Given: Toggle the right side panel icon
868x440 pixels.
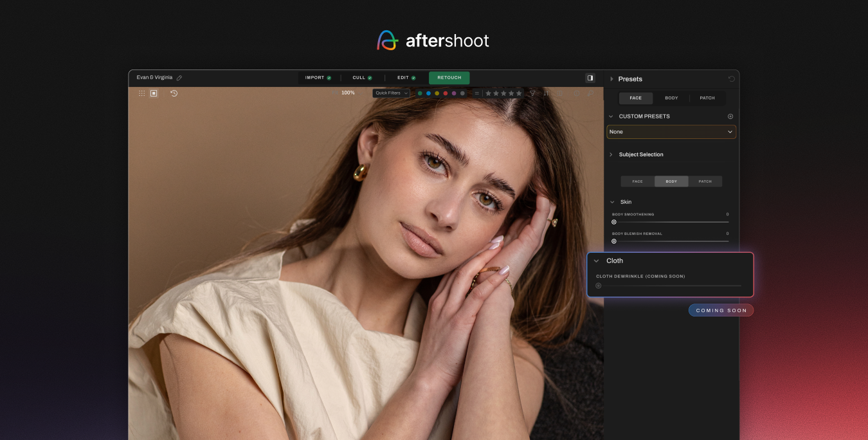Looking at the screenshot, I should click(x=590, y=78).
